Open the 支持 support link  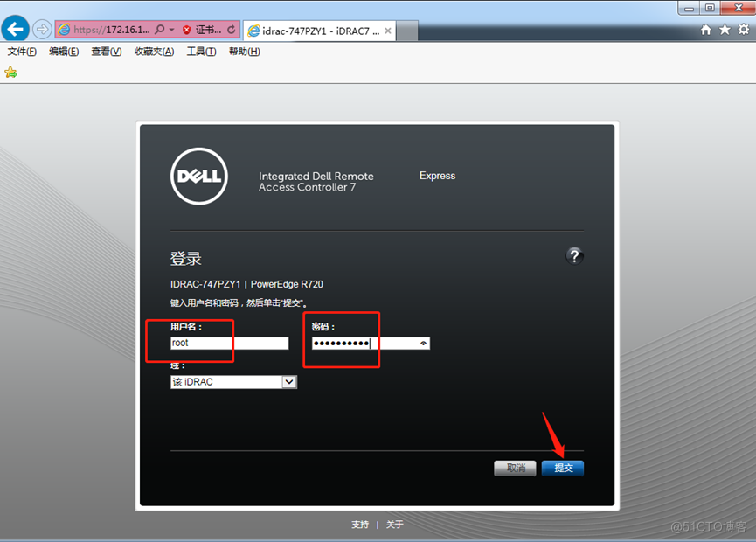[x=360, y=525]
